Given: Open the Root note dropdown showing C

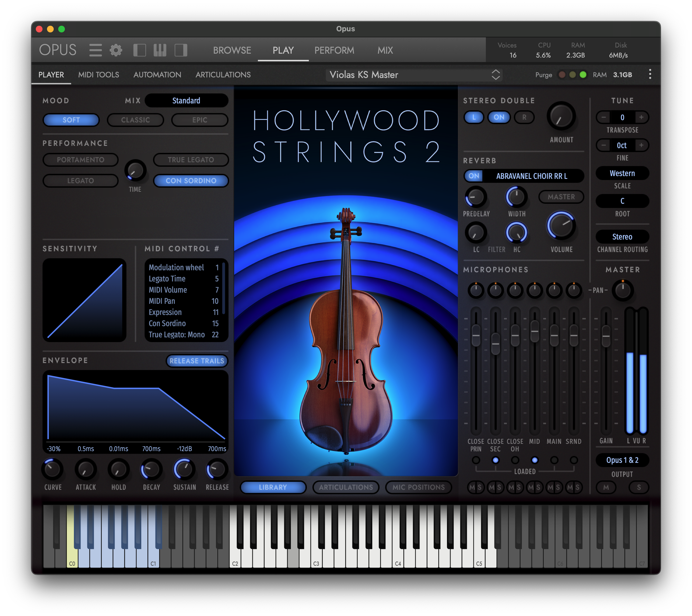Looking at the screenshot, I should pyautogui.click(x=622, y=201).
